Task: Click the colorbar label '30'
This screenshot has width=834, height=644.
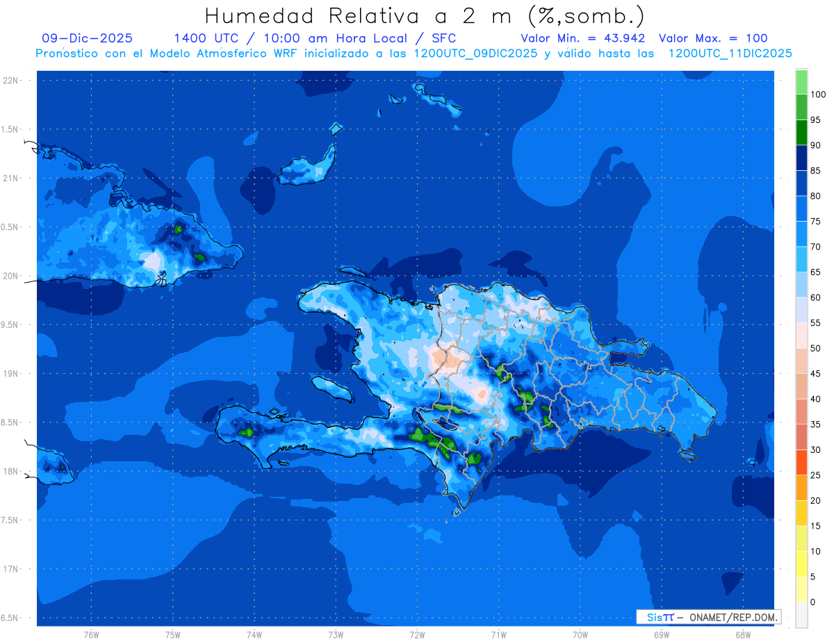Action: coord(816,449)
